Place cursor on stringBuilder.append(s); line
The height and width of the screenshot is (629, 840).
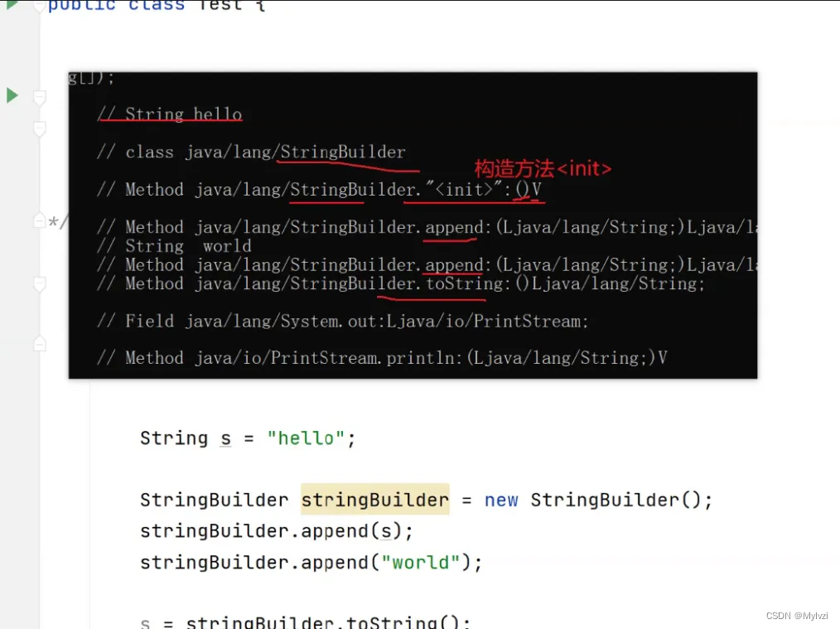coord(277,531)
